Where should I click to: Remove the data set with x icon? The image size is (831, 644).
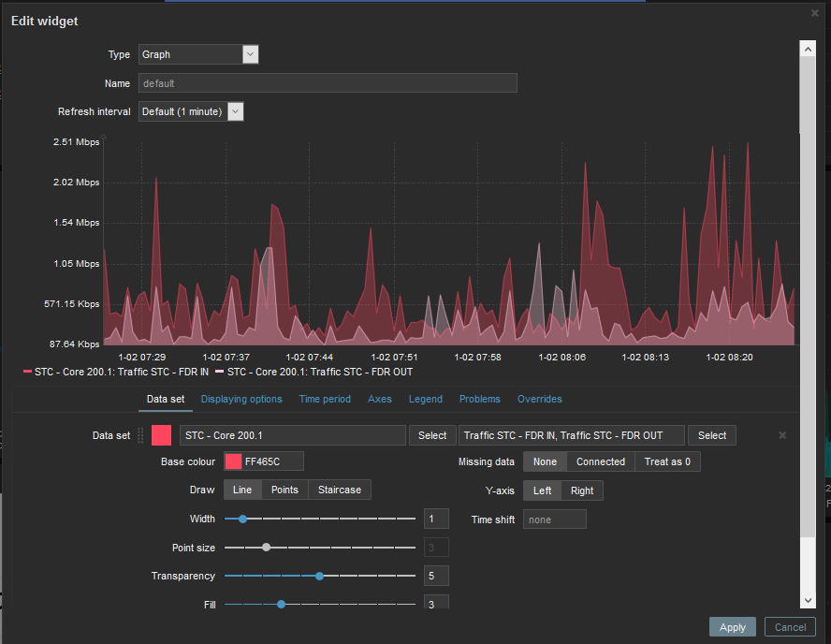(782, 435)
